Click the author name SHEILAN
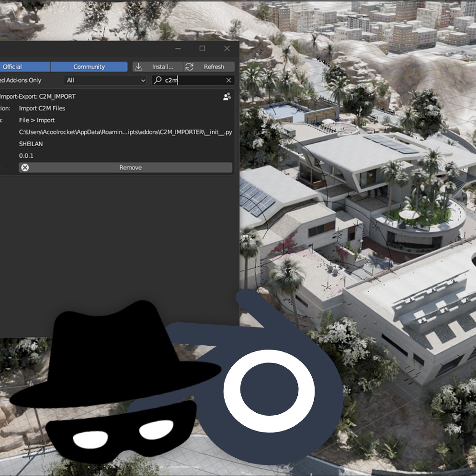476x476 pixels. coord(31,144)
